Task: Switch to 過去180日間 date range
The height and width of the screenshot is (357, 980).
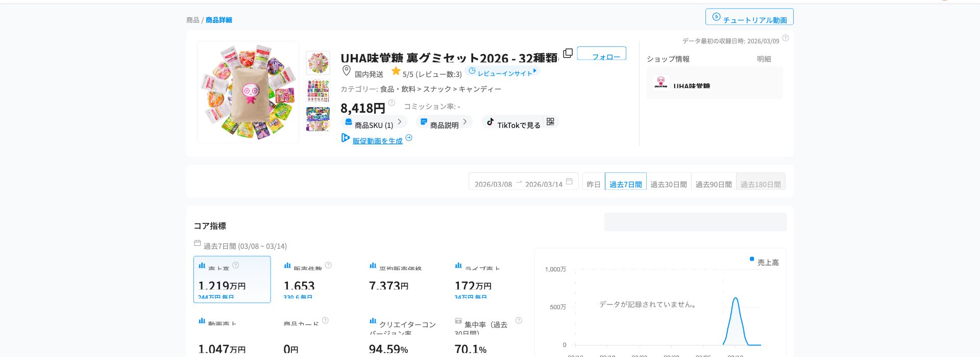Action: coord(761,182)
